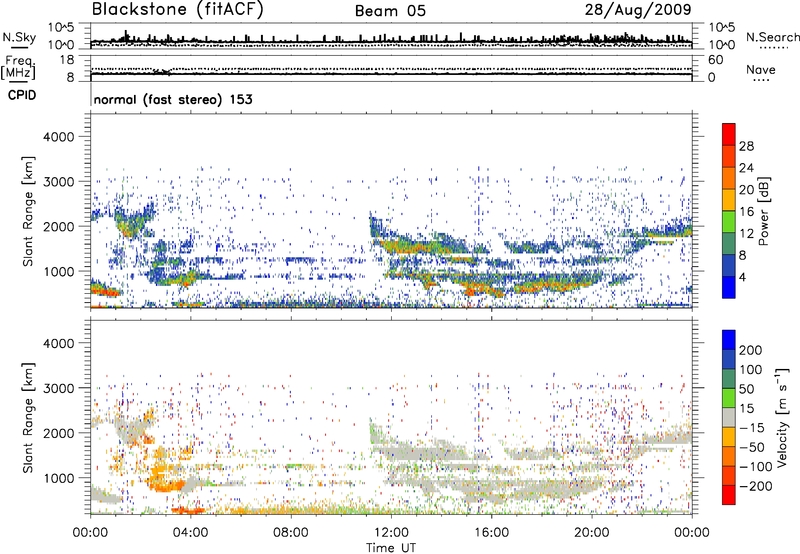Click the '200' velocity colorbar value
800x554 pixels.
(751, 350)
